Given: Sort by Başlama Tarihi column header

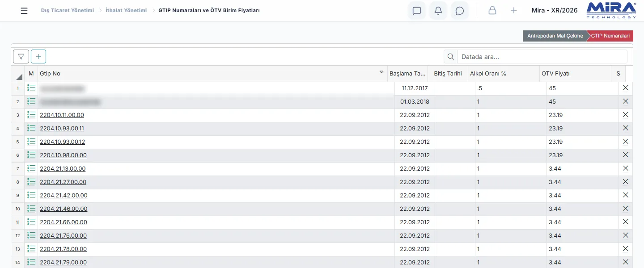Looking at the screenshot, I should click(407, 74).
